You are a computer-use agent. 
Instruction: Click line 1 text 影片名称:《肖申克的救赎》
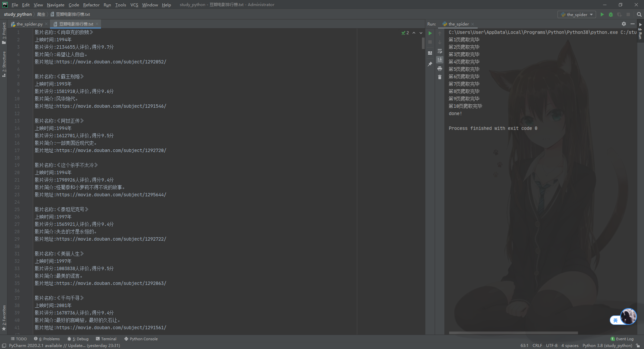click(64, 32)
